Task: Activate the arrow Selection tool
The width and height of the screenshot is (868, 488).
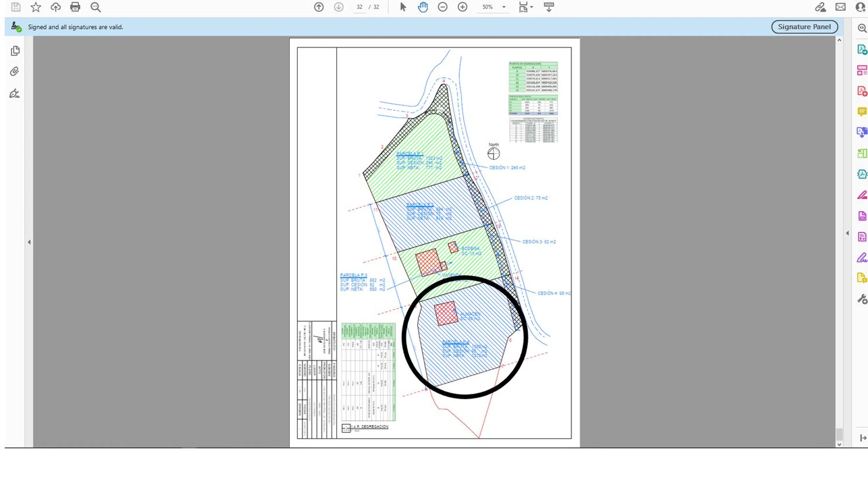Action: pos(403,7)
